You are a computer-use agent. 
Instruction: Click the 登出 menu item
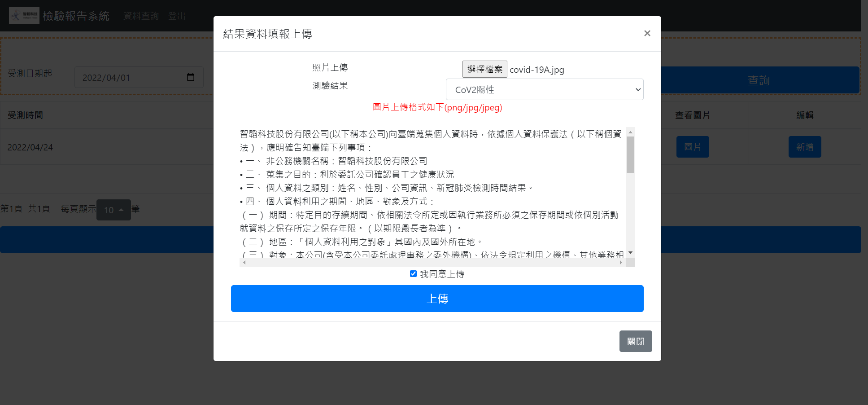[x=177, y=16]
